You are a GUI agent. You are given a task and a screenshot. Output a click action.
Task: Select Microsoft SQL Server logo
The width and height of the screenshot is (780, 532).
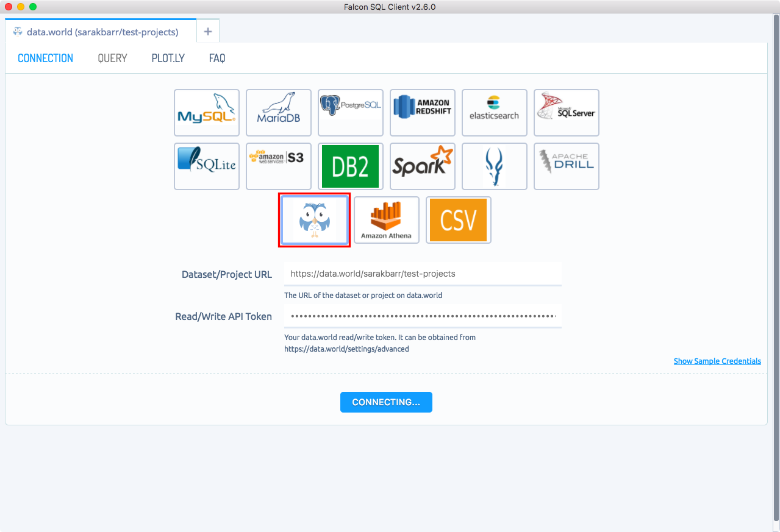[567, 113]
